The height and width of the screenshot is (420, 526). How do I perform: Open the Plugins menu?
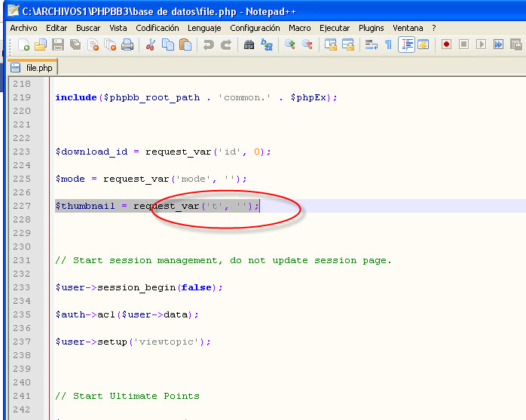(x=371, y=28)
